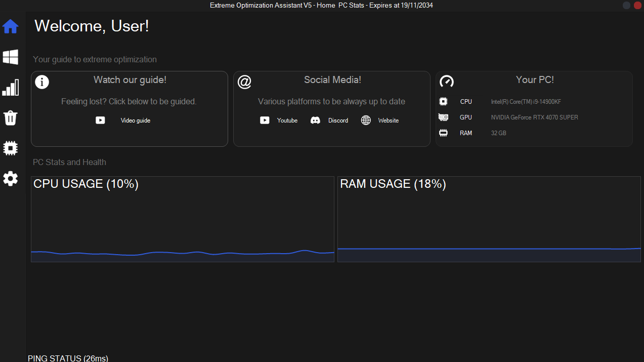Click the YouTube icon beside Video guide
Screen dimensions: 644x362
101,120
